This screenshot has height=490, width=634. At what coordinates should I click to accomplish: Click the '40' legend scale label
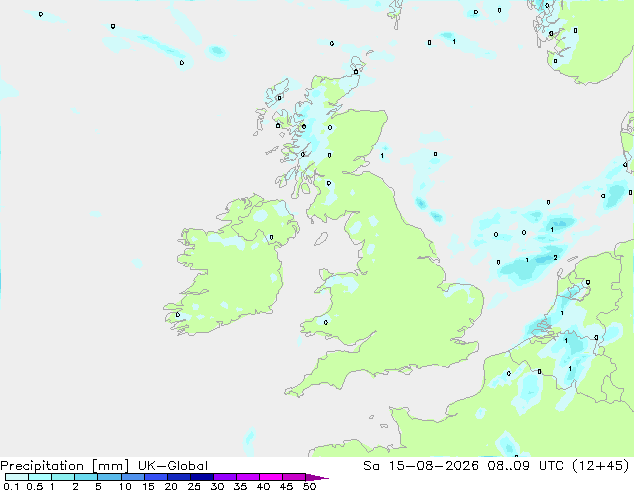(263, 486)
